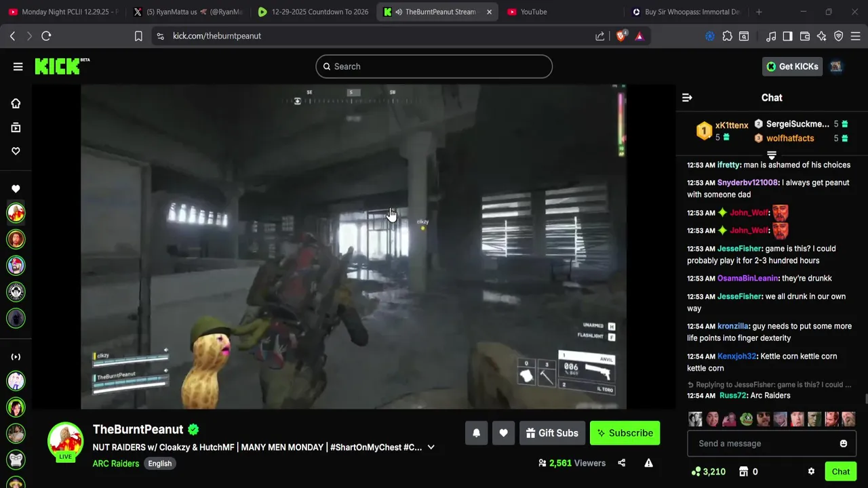Click the filled white heart sidebar icon
Screen dimensions: 868x488
point(16,189)
